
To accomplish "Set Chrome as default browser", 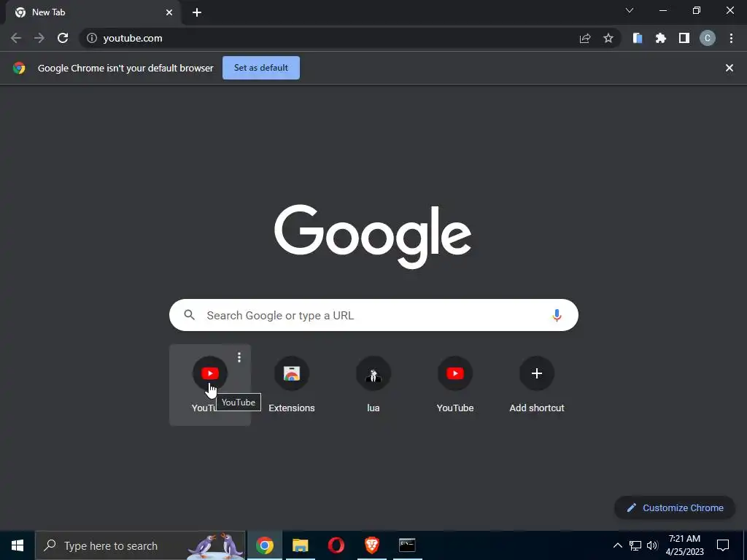I will [261, 68].
